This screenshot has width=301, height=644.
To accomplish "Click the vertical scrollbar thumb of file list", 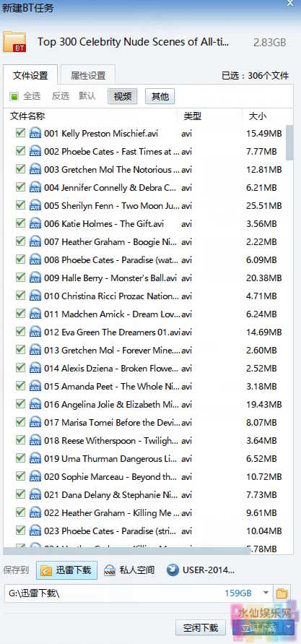I will 290,142.
